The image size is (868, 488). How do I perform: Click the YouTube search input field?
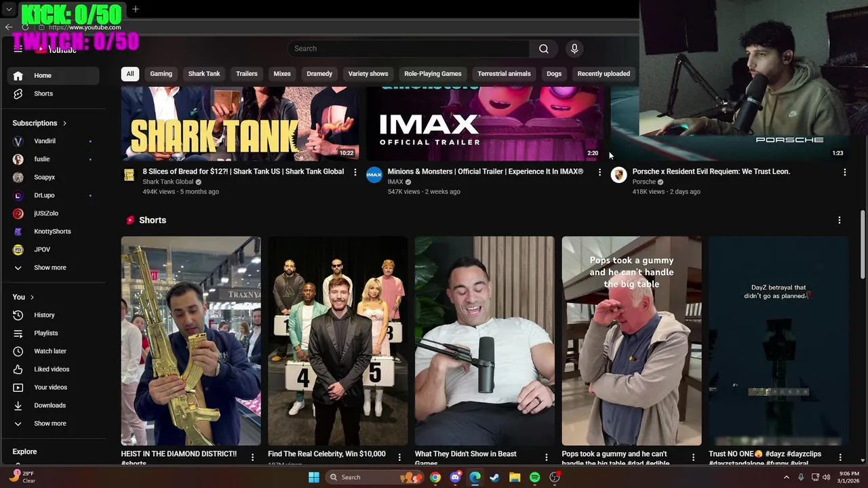[x=408, y=49]
